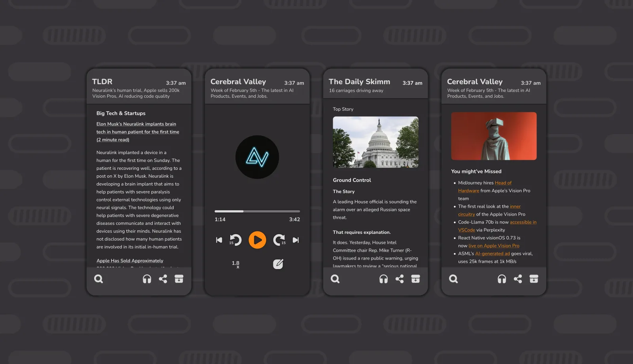
Task: Change the 1.8x playback speed
Action: [x=236, y=264]
